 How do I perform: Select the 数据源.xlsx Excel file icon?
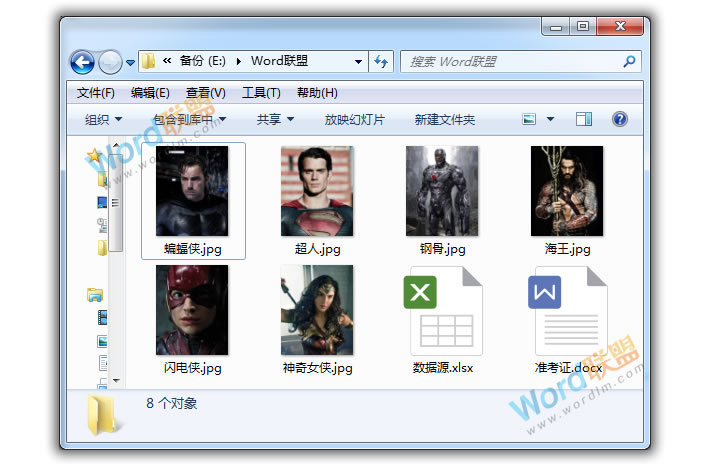pos(442,311)
